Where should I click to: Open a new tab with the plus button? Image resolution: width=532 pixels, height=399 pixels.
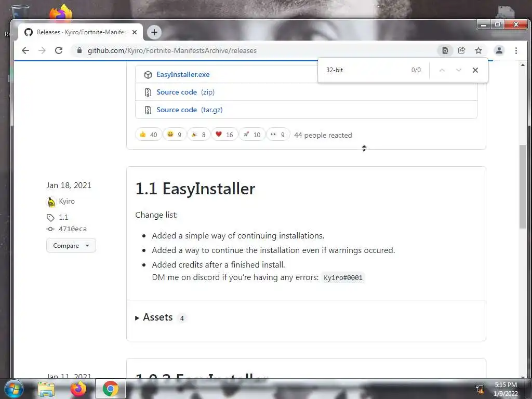154,32
